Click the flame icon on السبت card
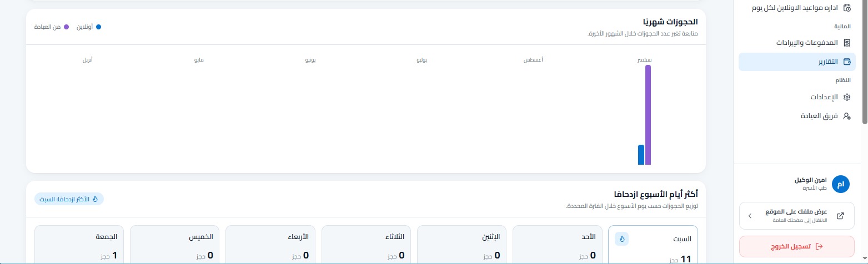Viewport: 868px width, 264px height. click(x=621, y=239)
